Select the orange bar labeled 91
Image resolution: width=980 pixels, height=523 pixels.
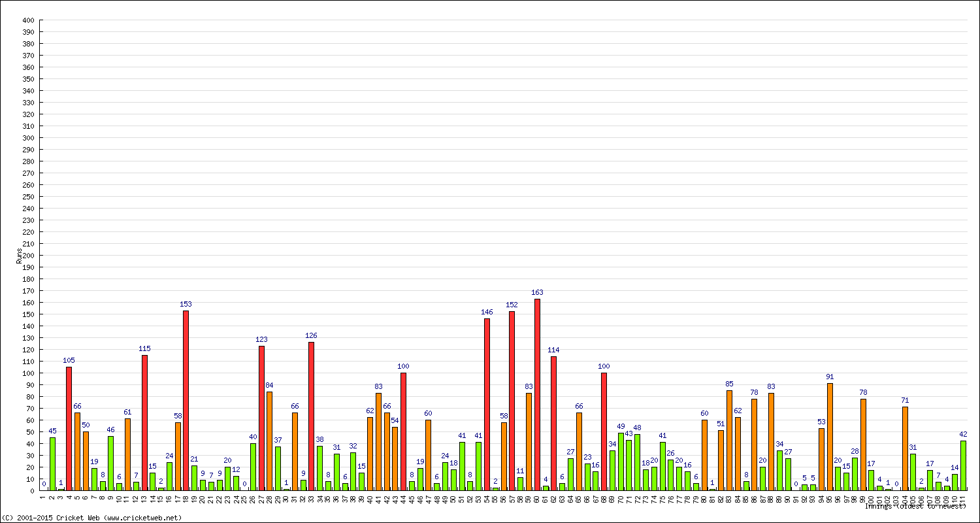(830, 437)
